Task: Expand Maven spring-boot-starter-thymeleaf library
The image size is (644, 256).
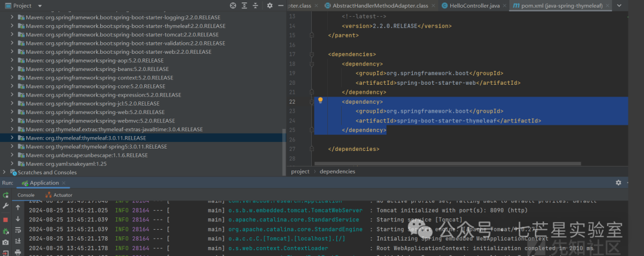Action: 13,26
